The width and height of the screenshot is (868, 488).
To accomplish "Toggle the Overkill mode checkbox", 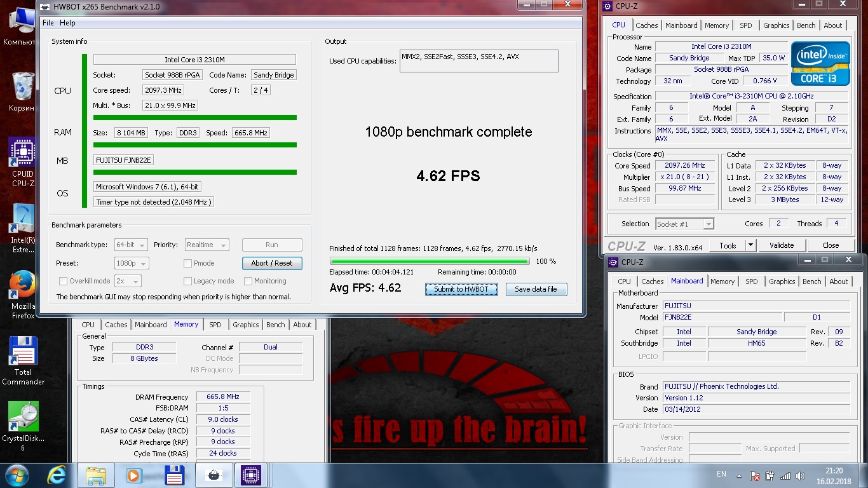I will (63, 281).
